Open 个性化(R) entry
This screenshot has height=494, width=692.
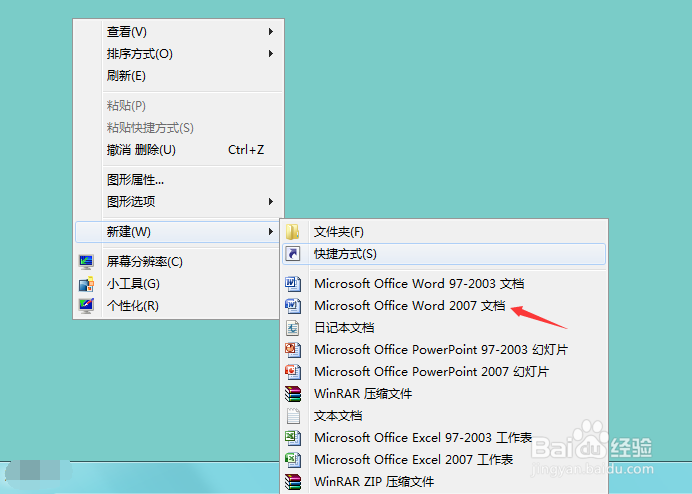[x=178, y=305]
